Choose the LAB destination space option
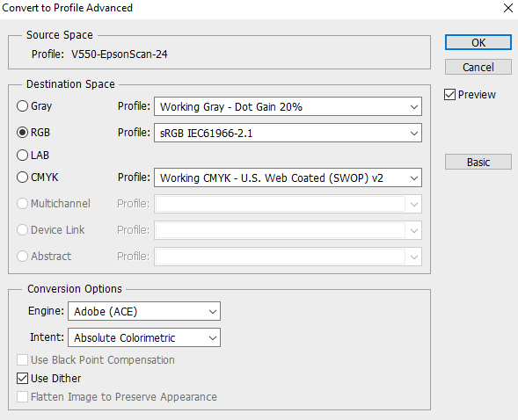The height and width of the screenshot is (420, 518). [x=22, y=155]
